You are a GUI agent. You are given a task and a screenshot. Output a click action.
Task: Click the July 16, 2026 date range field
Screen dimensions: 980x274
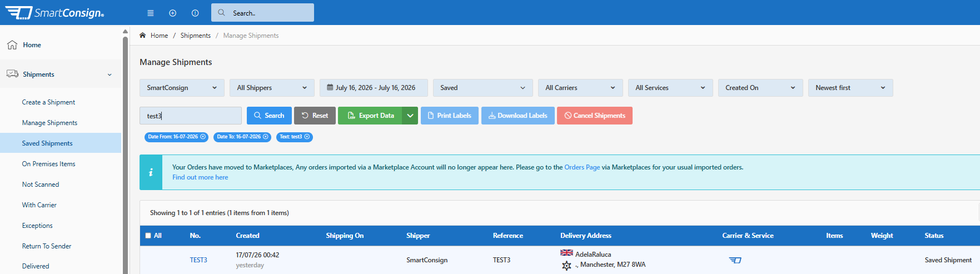click(x=374, y=88)
